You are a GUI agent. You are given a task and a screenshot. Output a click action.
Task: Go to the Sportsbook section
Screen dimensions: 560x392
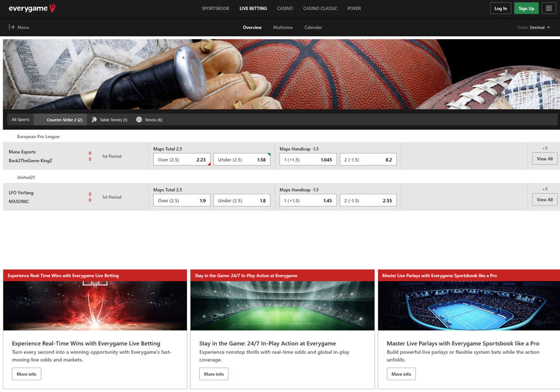[x=216, y=8]
